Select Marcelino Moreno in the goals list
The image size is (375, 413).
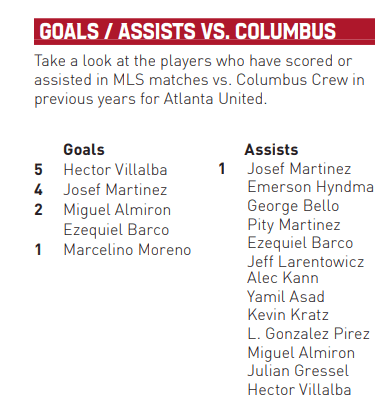[x=127, y=250]
